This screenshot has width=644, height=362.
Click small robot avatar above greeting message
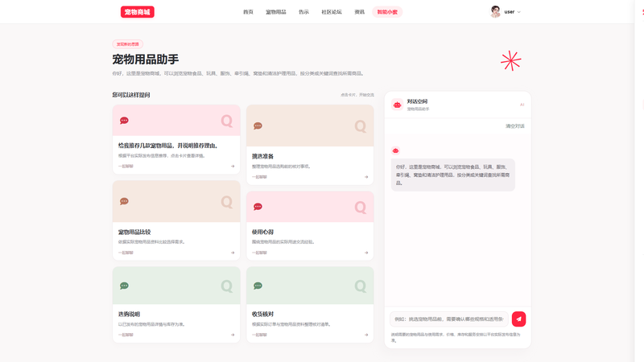(395, 150)
